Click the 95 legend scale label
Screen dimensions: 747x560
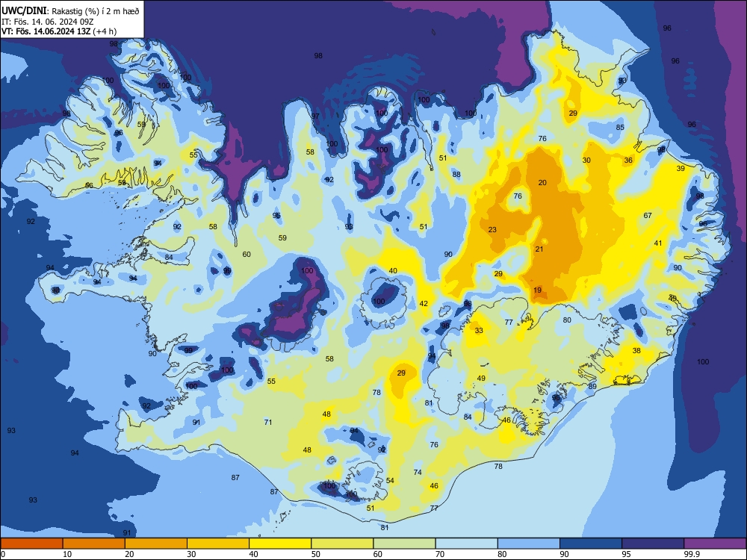pyautogui.click(x=626, y=554)
